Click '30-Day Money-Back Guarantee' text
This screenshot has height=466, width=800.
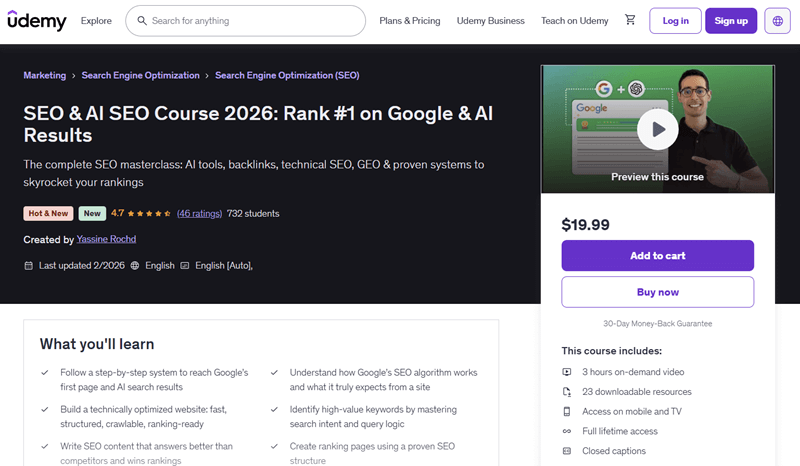coord(658,324)
